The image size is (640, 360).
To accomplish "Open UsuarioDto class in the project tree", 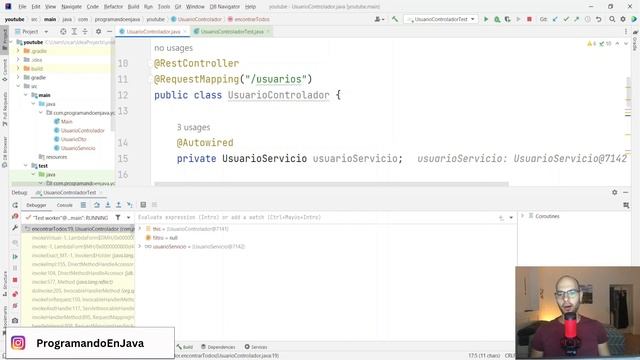I will point(73,139).
